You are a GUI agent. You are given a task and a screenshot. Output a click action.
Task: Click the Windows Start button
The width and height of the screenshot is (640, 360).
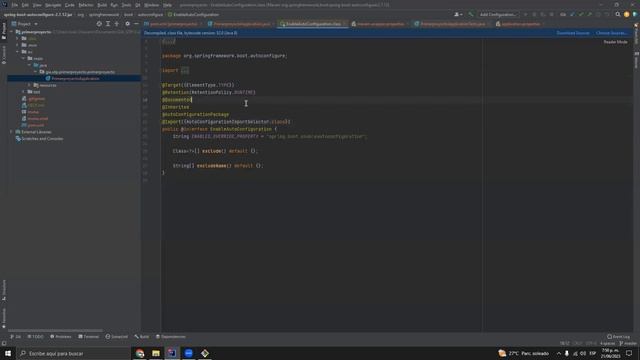pos(8,353)
